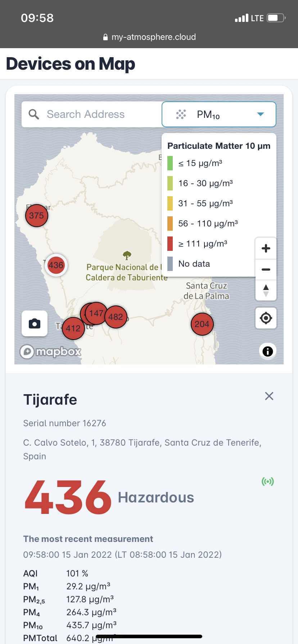Screen dimensions: 298x644
Task: Open the Mapbox logo link
Action: pyautogui.click(x=50, y=351)
